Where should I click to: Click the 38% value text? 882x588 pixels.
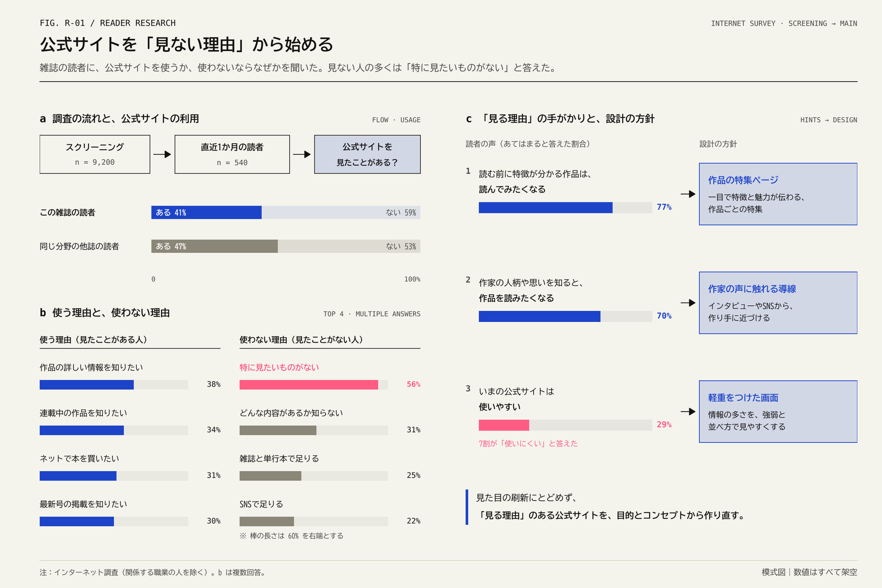[213, 384]
